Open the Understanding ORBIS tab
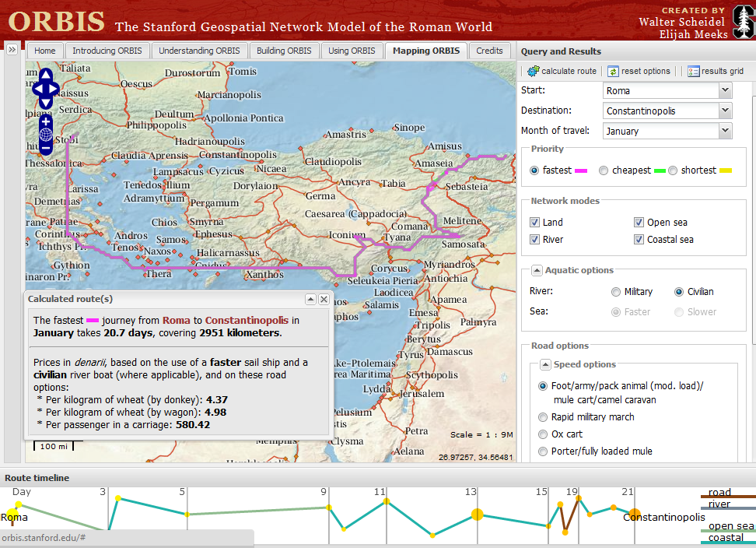This screenshot has width=756, height=548. (x=199, y=51)
